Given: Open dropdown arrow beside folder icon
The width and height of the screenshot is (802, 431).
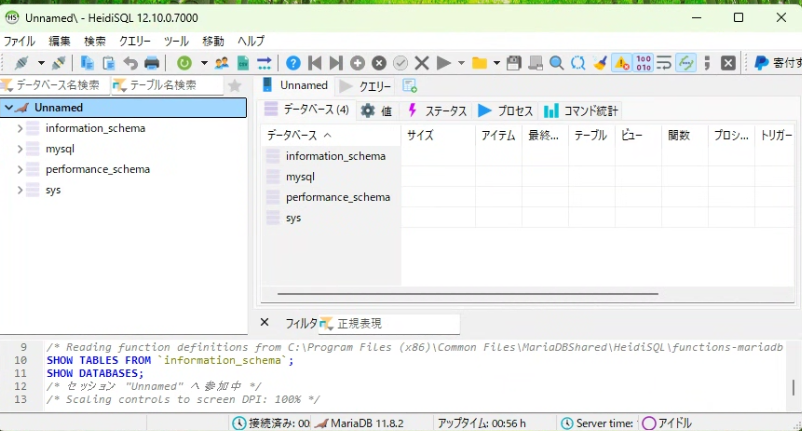Looking at the screenshot, I should tap(497, 63).
